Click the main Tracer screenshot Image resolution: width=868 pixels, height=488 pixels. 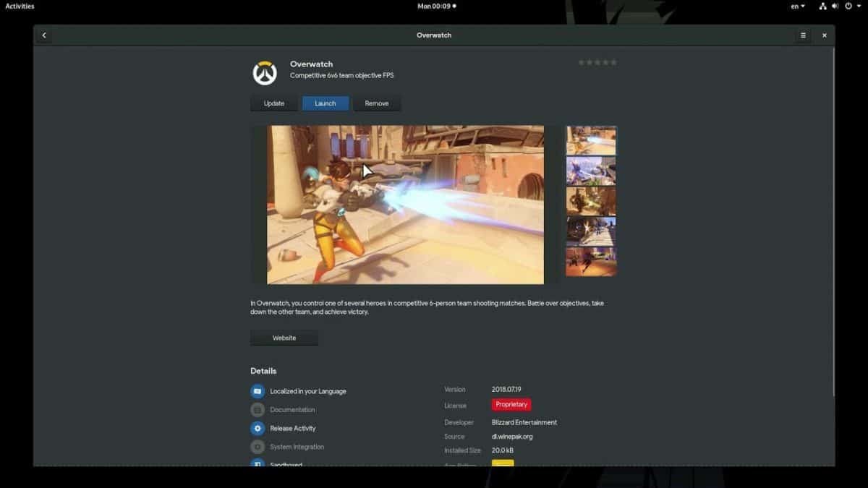[405, 205]
